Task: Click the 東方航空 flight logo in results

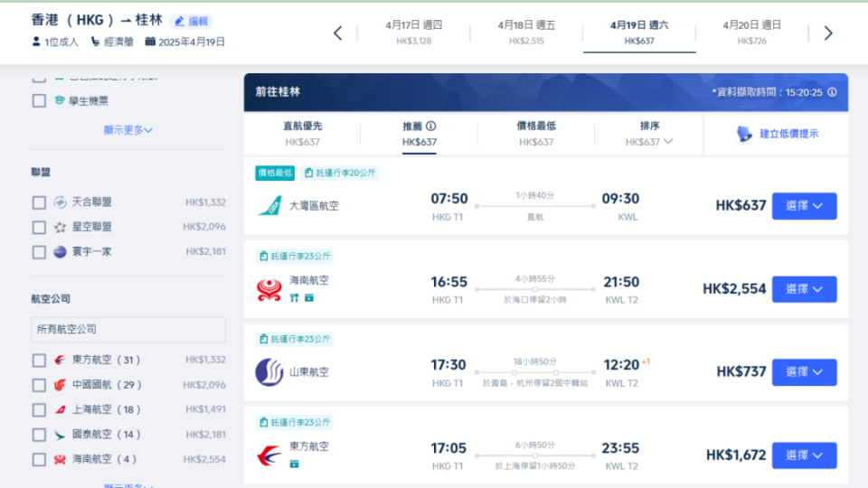Action: point(269,455)
